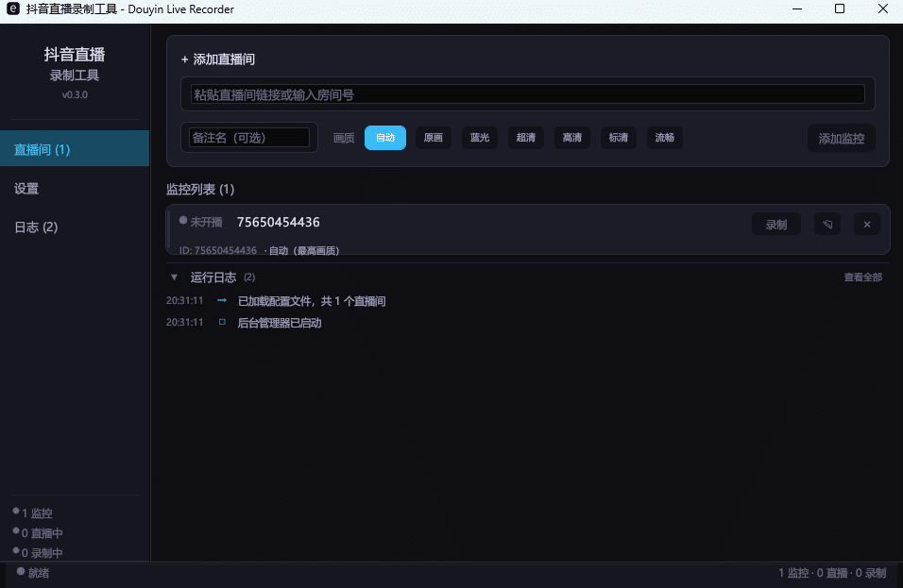Click the '0 录制中' sidebar counter
Viewport: 903px width, 588px height.
tap(38, 553)
